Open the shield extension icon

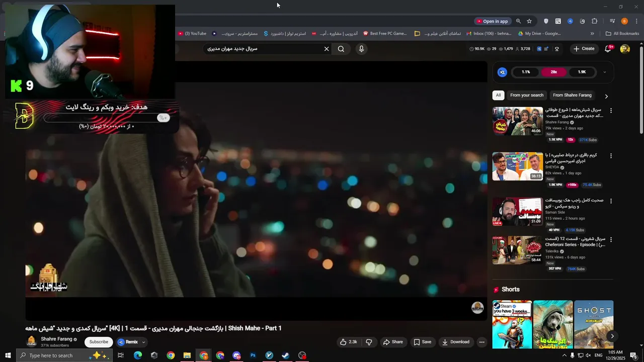click(x=546, y=21)
